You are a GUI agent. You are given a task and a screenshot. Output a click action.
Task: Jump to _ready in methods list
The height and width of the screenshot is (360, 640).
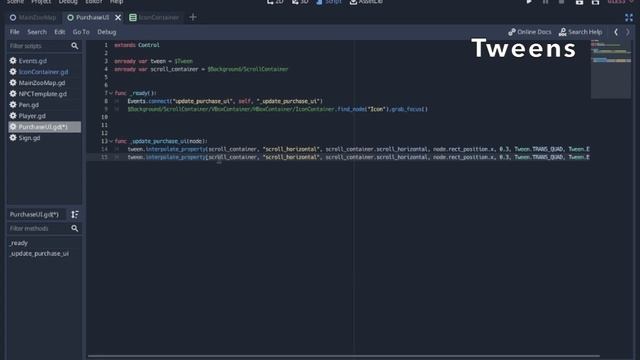coord(19,243)
